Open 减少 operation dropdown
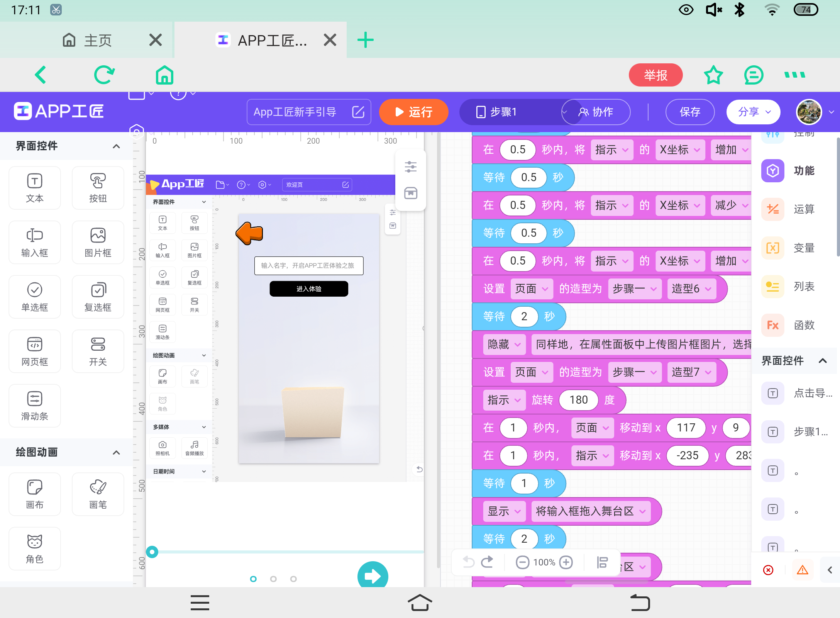This screenshot has height=618, width=840. tap(731, 205)
